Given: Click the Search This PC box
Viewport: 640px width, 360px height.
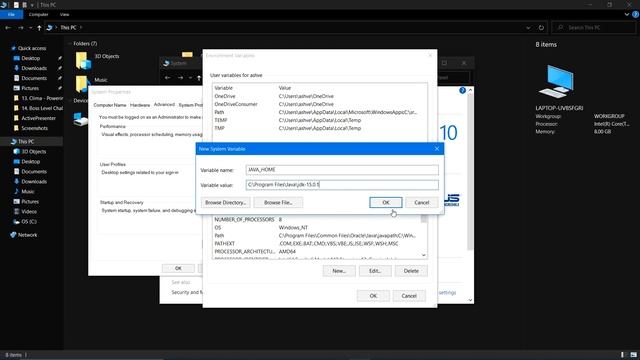Looking at the screenshot, I should point(594,27).
